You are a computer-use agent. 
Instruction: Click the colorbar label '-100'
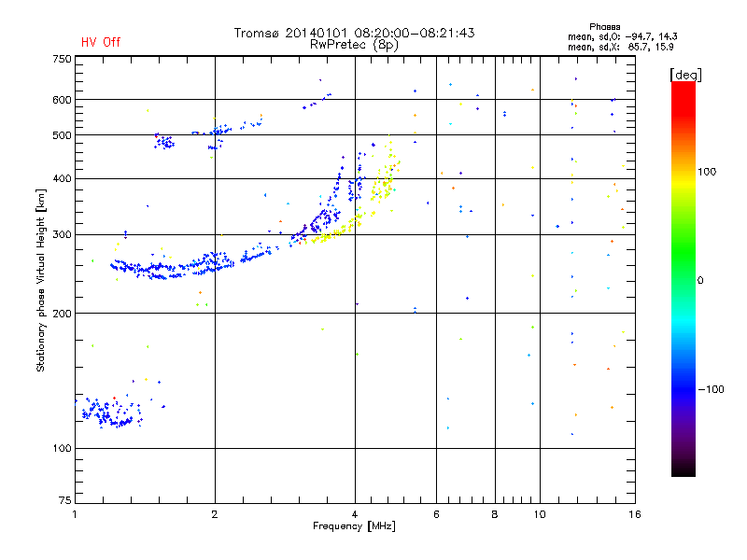[711, 389]
